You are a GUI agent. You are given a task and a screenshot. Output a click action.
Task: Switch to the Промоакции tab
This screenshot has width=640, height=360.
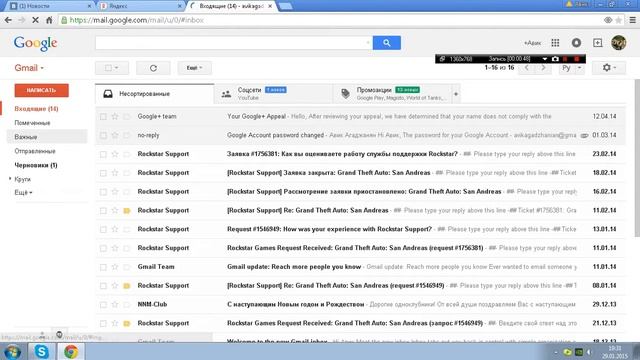(x=393, y=94)
